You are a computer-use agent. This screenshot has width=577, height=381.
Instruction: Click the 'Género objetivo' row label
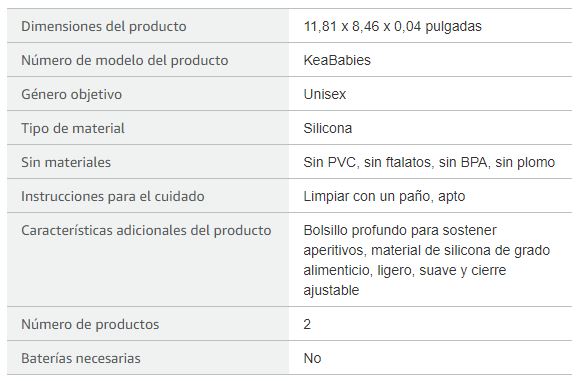[x=71, y=95]
